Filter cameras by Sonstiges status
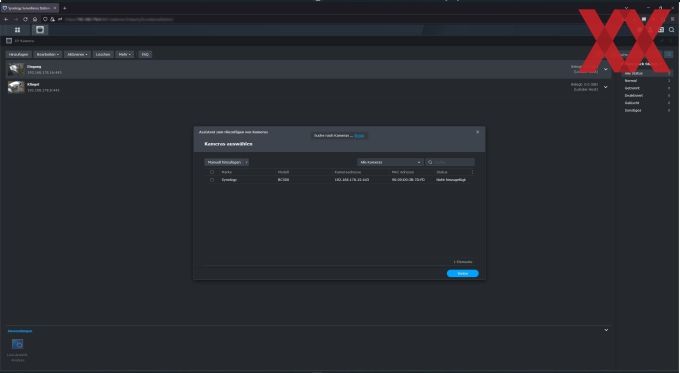This screenshot has height=373, width=680. point(647,110)
